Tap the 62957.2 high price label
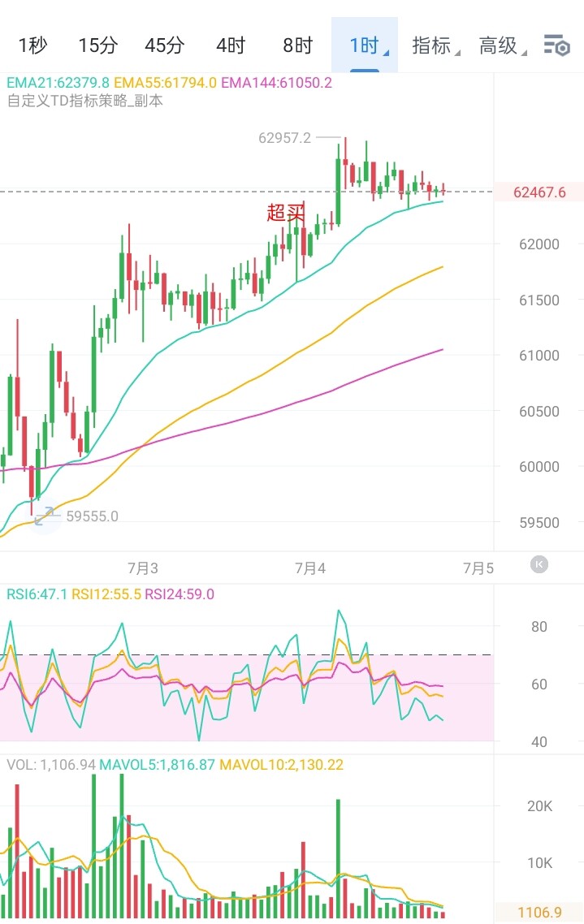 pyautogui.click(x=284, y=138)
